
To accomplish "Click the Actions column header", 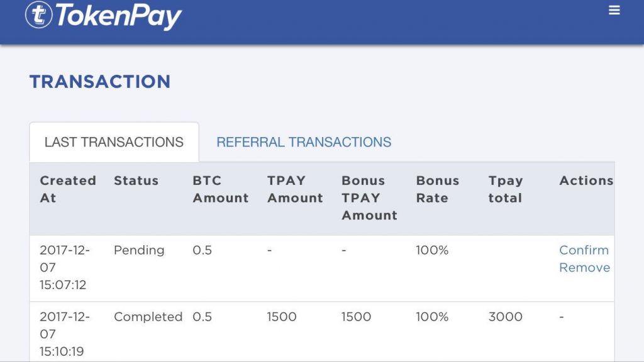I will [x=586, y=181].
